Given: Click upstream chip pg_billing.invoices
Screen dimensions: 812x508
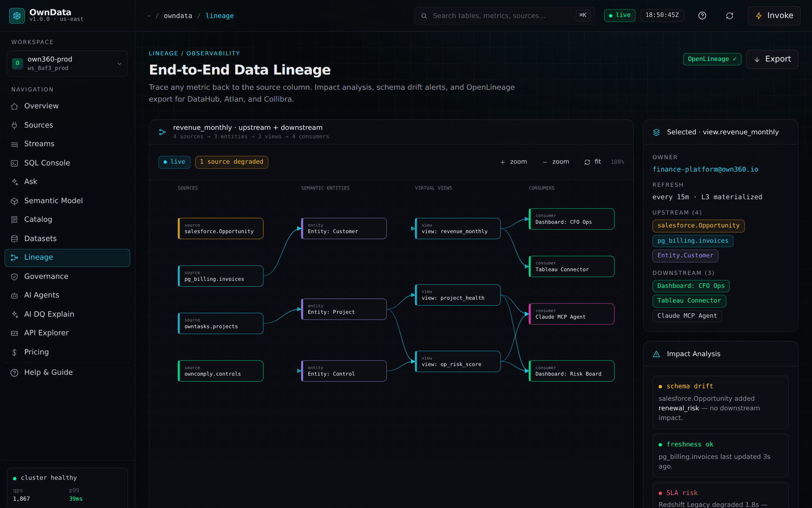Looking at the screenshot, I should click(693, 241).
